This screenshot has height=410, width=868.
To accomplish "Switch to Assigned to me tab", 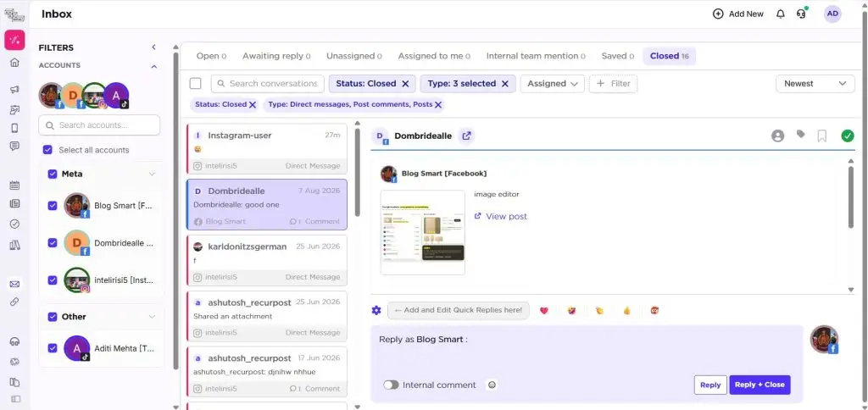I will coord(434,56).
